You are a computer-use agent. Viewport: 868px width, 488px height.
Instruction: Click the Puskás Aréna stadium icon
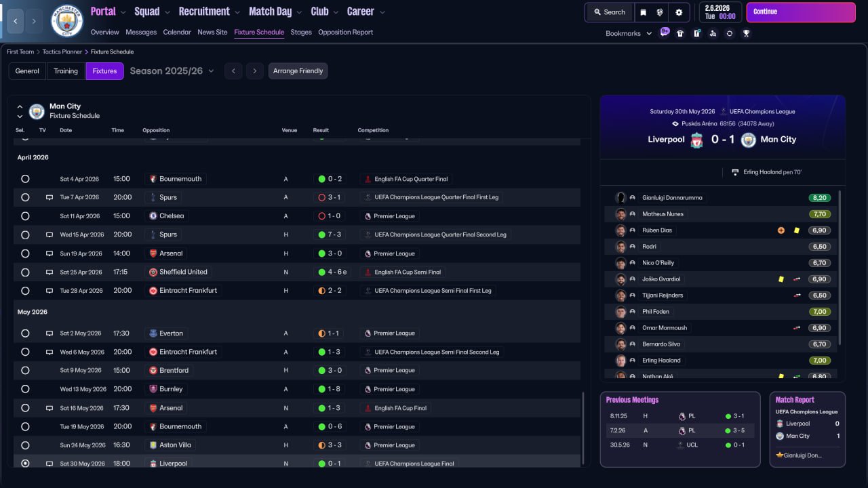click(675, 124)
